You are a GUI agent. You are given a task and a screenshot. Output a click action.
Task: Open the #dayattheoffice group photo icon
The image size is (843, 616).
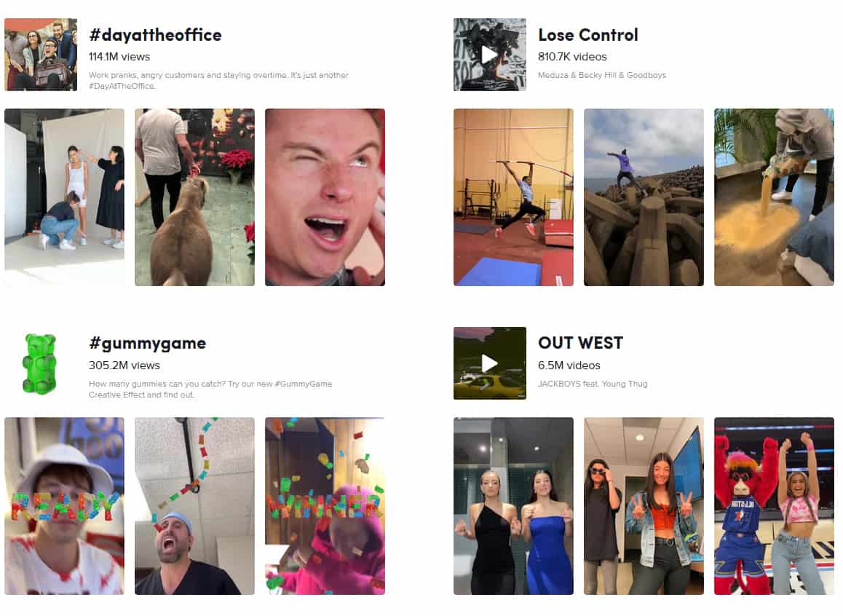41,55
